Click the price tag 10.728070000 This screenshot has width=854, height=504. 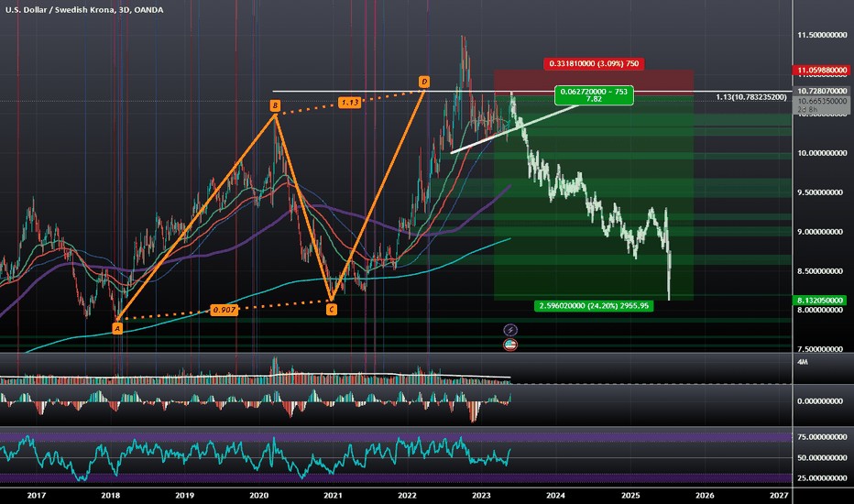(x=822, y=91)
